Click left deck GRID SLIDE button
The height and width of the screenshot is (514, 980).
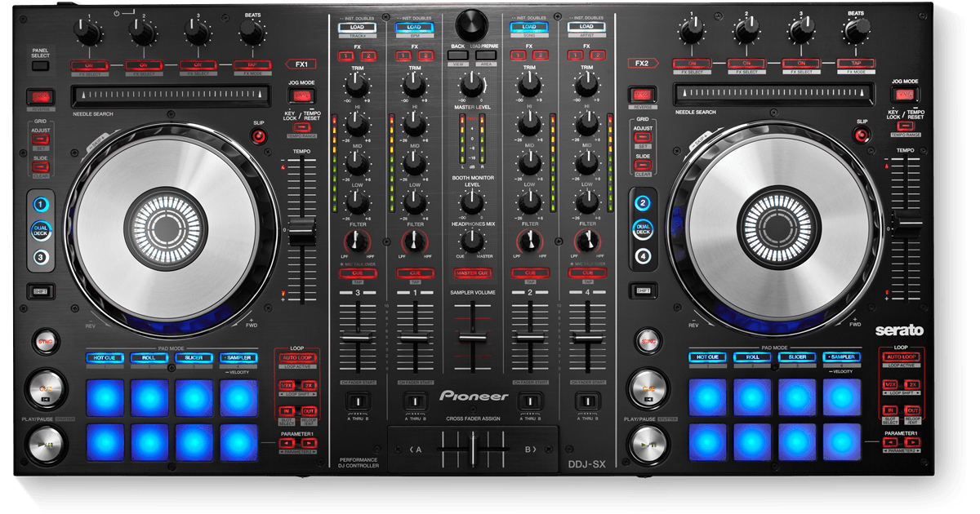[40, 166]
